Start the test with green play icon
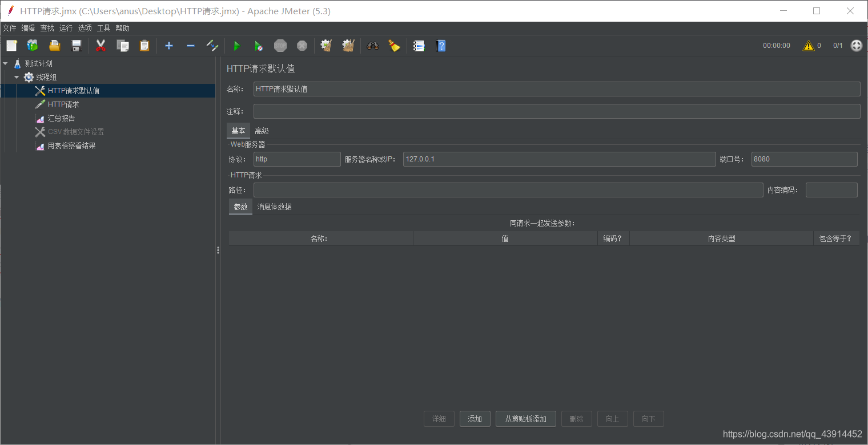The height and width of the screenshot is (445, 868). [x=237, y=46]
